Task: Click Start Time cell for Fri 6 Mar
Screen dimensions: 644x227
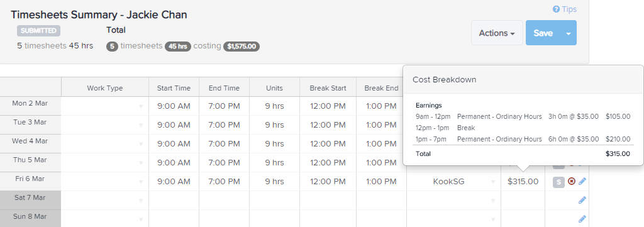Action: point(174,182)
